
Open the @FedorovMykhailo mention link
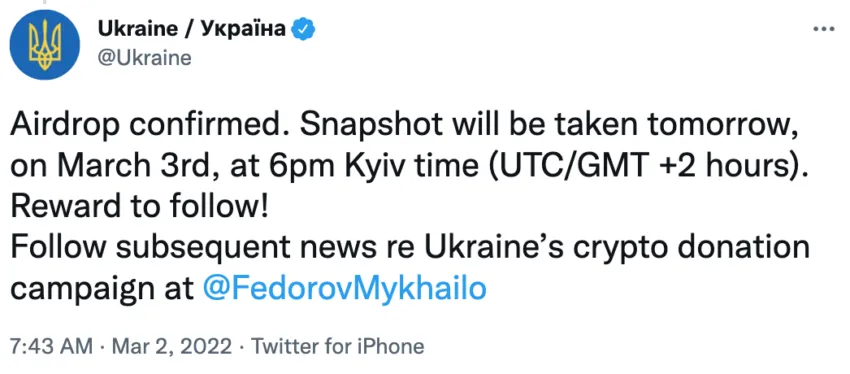tap(344, 291)
